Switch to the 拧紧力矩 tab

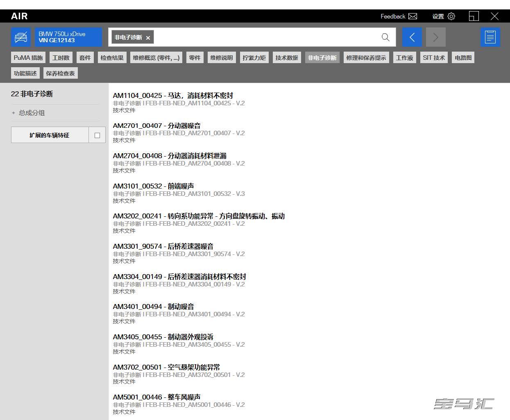(x=254, y=58)
